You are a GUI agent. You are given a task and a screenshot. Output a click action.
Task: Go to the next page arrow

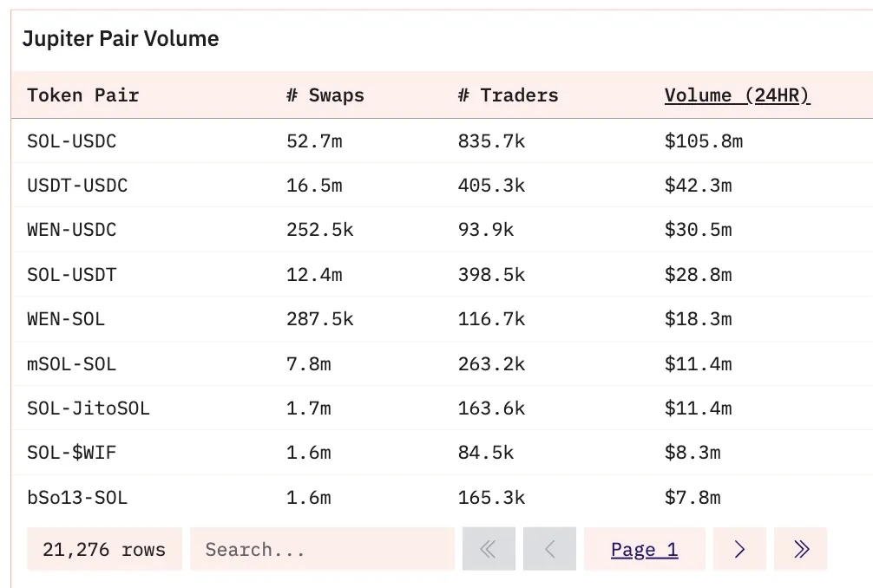pyautogui.click(x=739, y=549)
